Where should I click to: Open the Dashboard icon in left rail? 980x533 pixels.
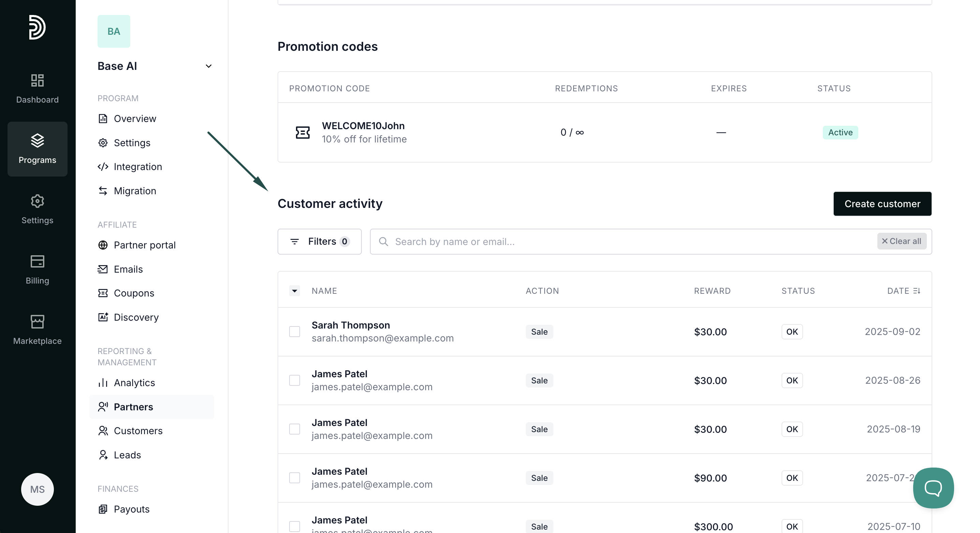[37, 80]
